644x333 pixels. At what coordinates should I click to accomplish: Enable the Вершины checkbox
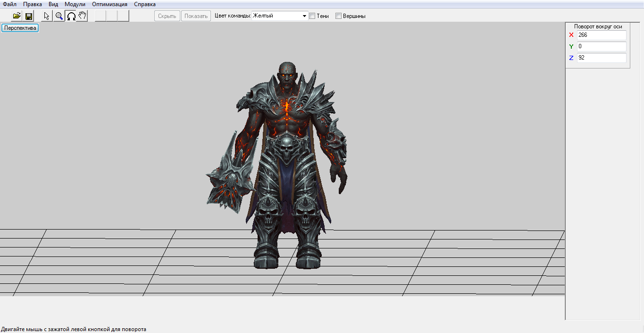click(x=338, y=16)
